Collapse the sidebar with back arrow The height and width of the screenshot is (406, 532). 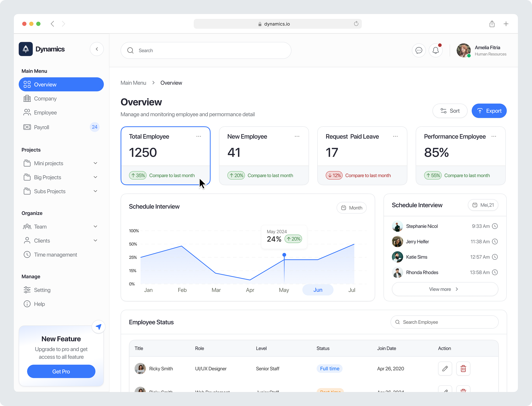pos(97,49)
